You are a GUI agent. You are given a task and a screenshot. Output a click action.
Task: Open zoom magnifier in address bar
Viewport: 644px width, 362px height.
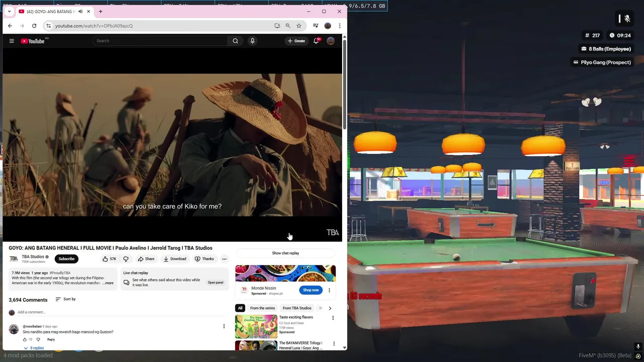tap(288, 26)
